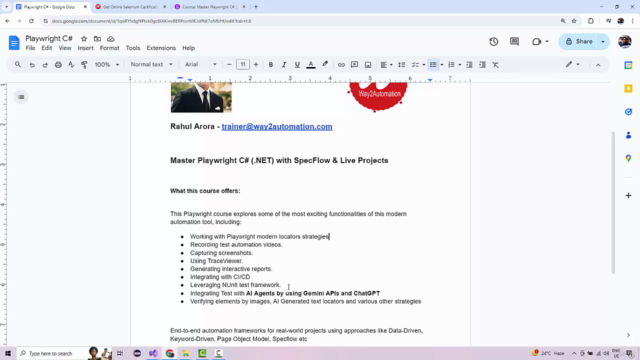Increase font size plus button
The width and height of the screenshot is (640, 360).
256,64
